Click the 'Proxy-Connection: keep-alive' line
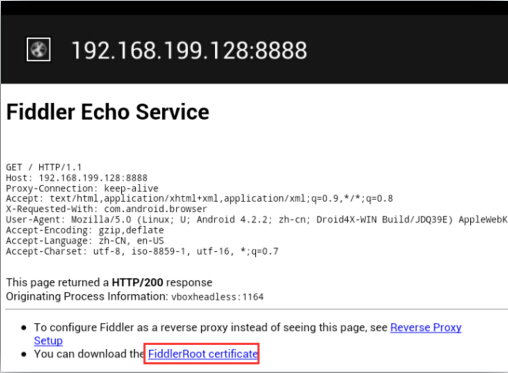 (x=82, y=188)
